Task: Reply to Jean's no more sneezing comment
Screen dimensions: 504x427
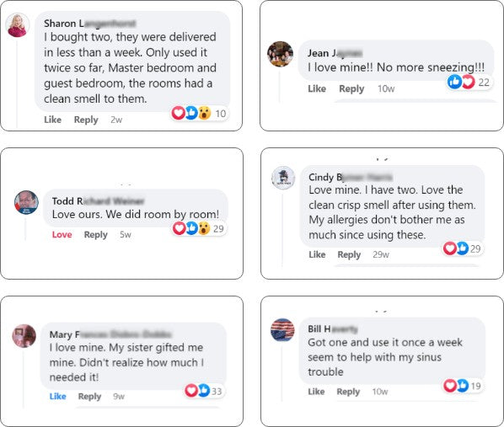Action: [x=351, y=88]
